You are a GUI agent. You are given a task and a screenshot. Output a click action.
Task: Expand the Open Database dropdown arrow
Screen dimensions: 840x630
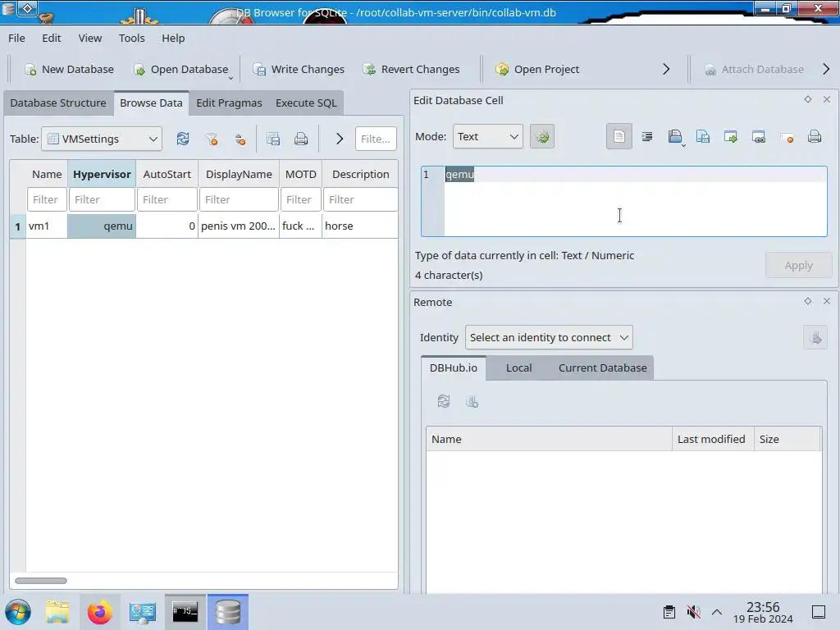[x=231, y=78]
